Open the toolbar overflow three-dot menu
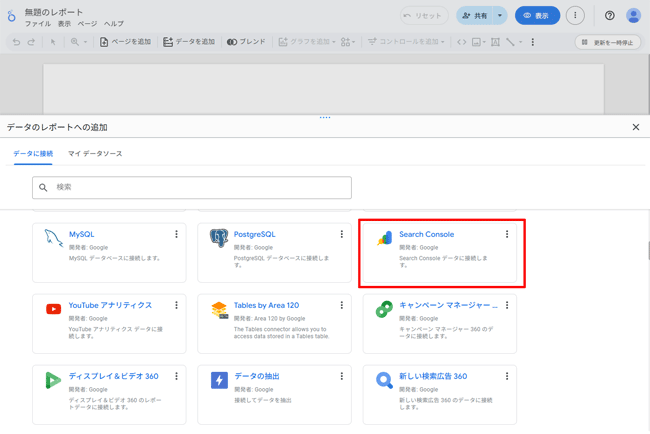The width and height of the screenshot is (650, 434). pos(533,42)
